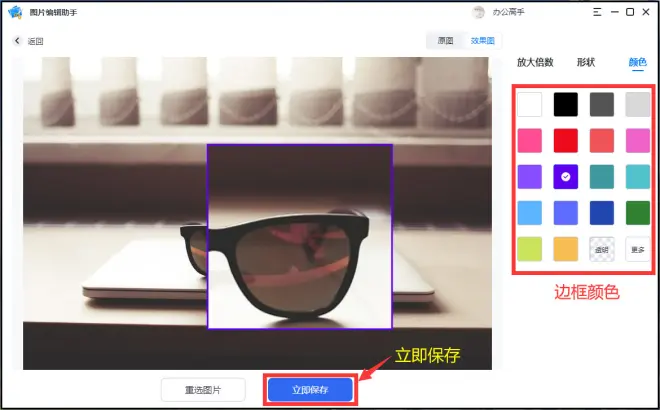Select the light purple color swatch
This screenshot has height=410, width=660.
point(530,177)
